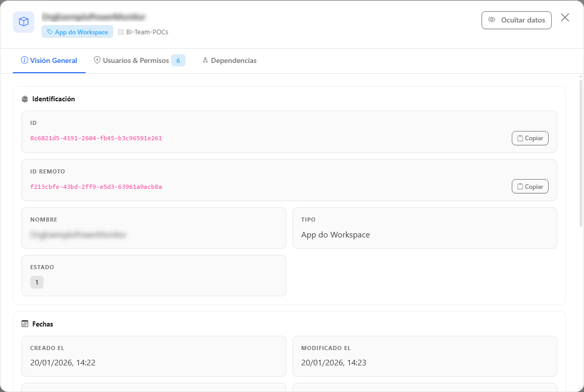
Task: Click the Creado El date 20/01/2026, 14:22
Action: (63, 363)
